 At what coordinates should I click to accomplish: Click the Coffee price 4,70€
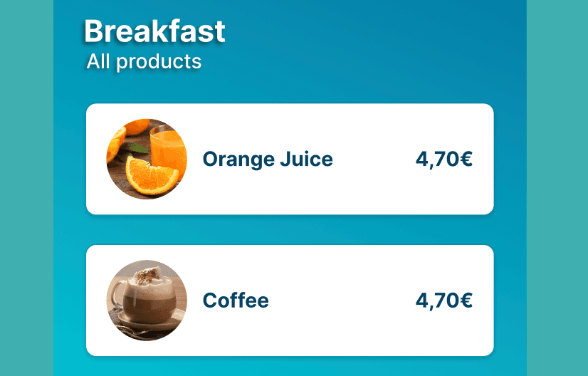point(443,301)
